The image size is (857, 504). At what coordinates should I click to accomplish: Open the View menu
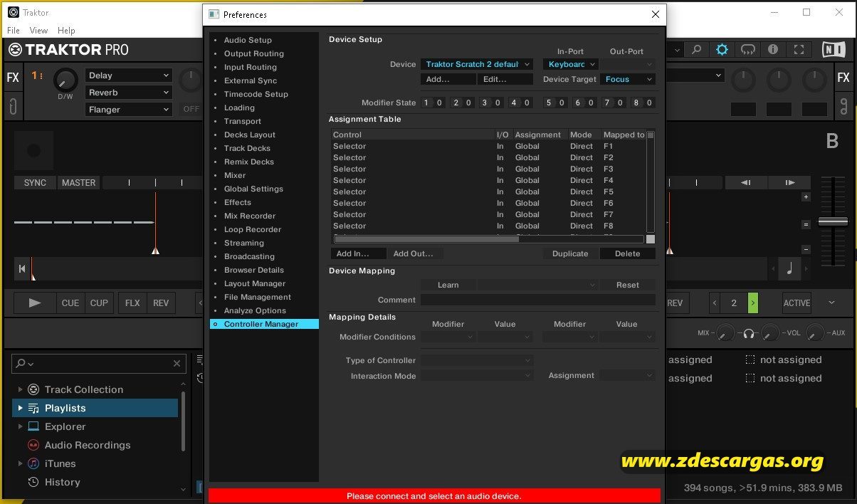38,31
